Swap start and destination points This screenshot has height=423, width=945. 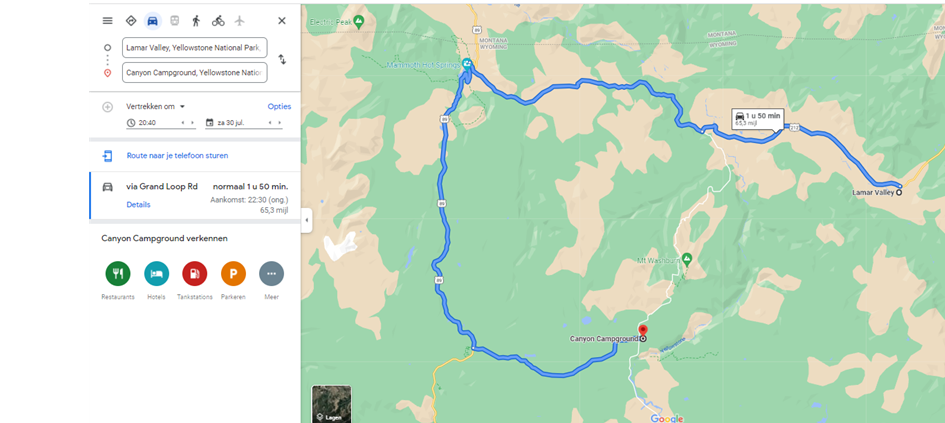point(281,60)
